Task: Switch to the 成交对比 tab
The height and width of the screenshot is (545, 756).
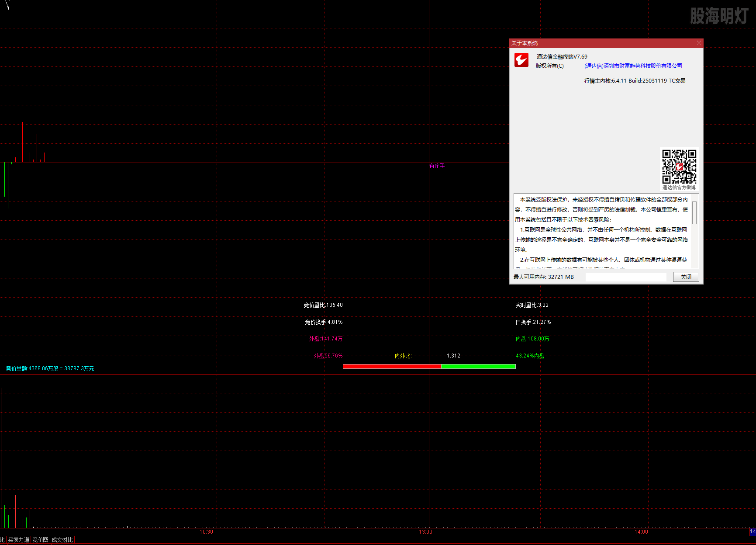Action: coord(62,540)
